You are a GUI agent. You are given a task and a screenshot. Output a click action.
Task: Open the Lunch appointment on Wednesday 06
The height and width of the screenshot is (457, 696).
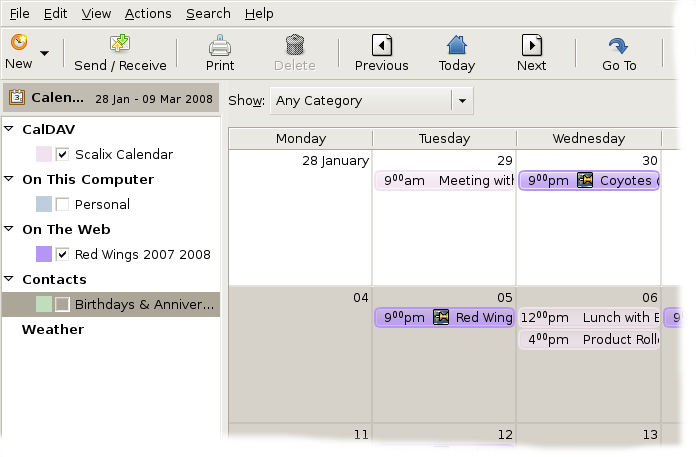click(x=590, y=317)
